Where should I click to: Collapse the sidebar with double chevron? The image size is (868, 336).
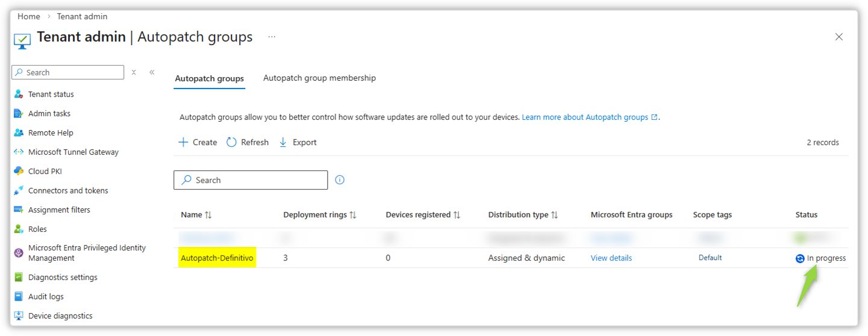(152, 72)
